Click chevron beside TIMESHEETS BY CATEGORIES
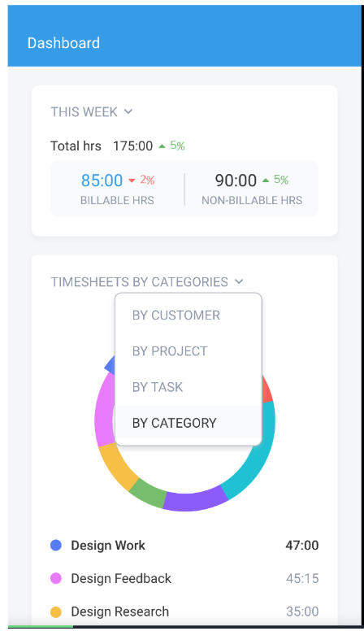 [x=239, y=281]
